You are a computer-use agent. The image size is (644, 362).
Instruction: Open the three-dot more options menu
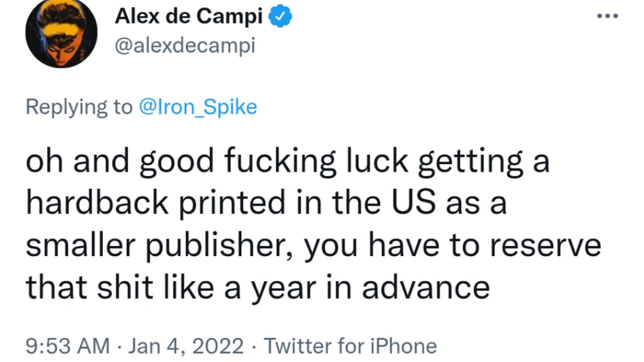(607, 16)
